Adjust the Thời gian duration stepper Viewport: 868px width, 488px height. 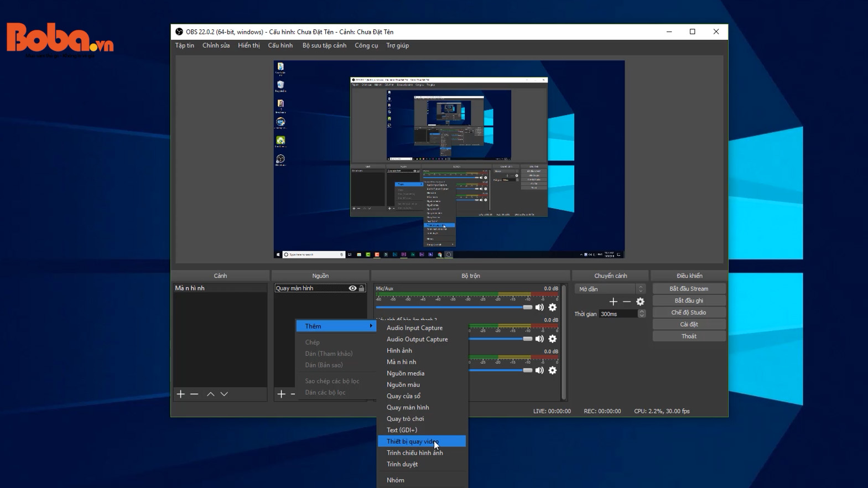pos(642,314)
